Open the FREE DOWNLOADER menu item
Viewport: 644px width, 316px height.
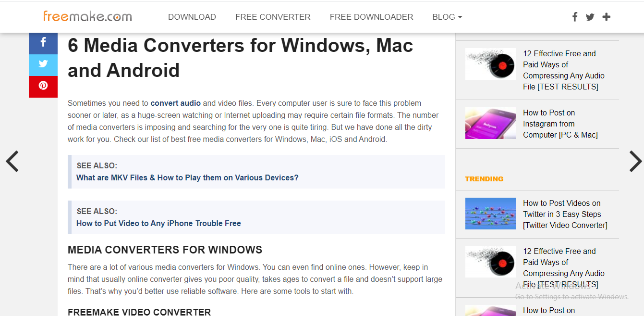371,17
